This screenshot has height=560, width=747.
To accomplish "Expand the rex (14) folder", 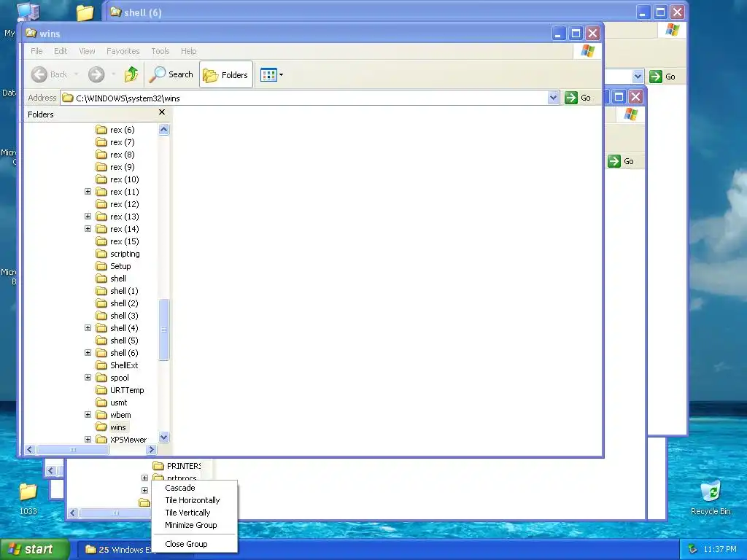I will click(x=88, y=228).
